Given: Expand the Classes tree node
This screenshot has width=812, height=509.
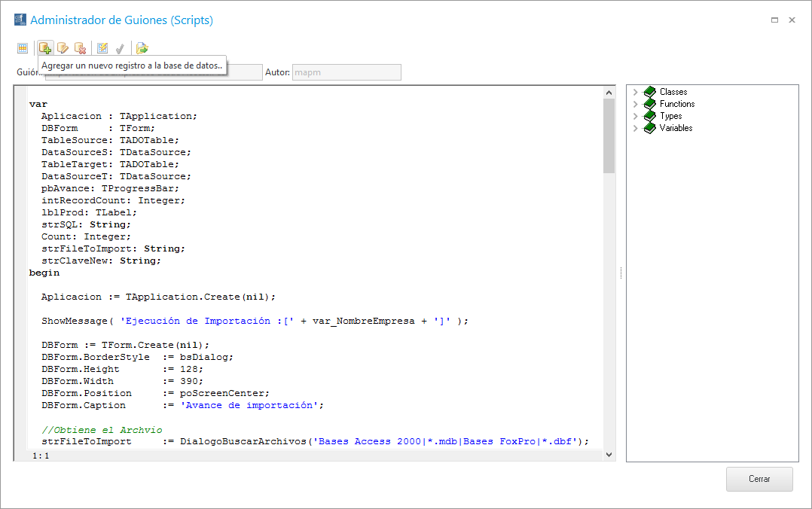Looking at the screenshot, I should pos(635,92).
